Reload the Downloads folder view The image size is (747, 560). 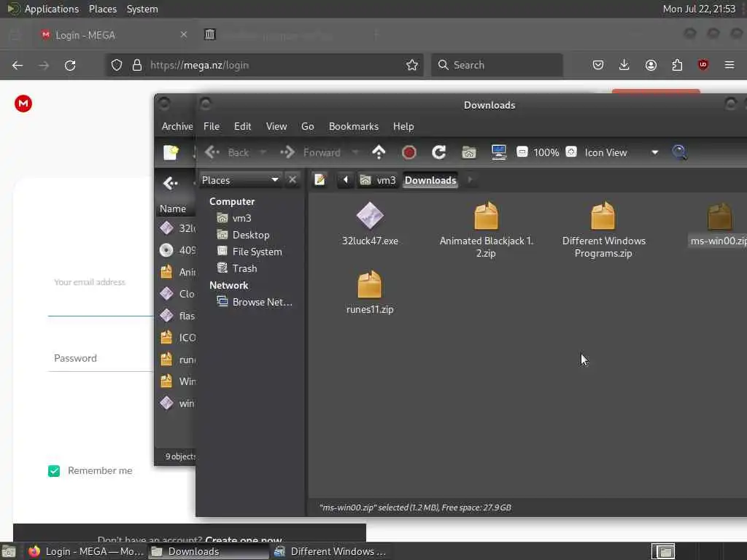(x=438, y=152)
